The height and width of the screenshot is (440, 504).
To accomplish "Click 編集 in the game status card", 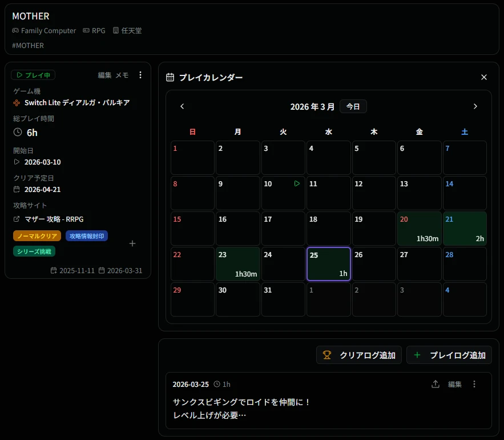I will (x=104, y=75).
